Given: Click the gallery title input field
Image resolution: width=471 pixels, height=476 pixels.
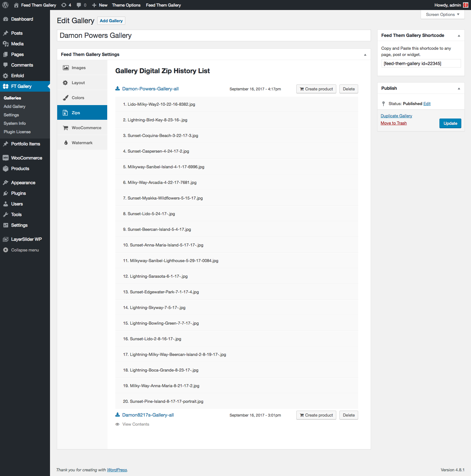Looking at the screenshot, I should click(x=214, y=35).
